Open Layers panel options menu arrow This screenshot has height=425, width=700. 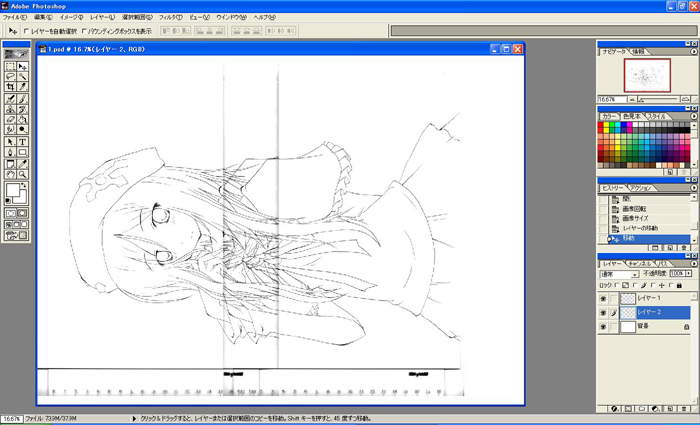694,264
